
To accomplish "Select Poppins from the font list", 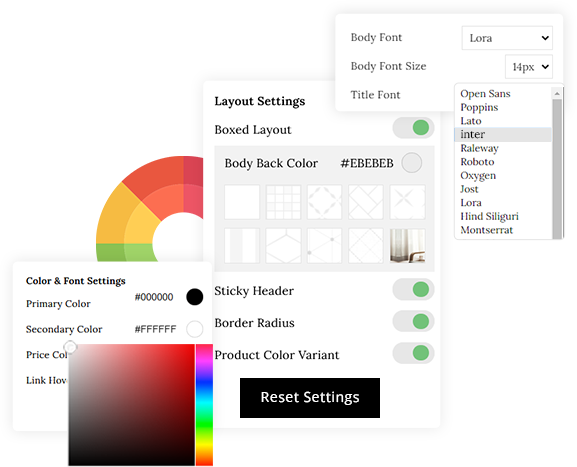I will (x=479, y=107).
